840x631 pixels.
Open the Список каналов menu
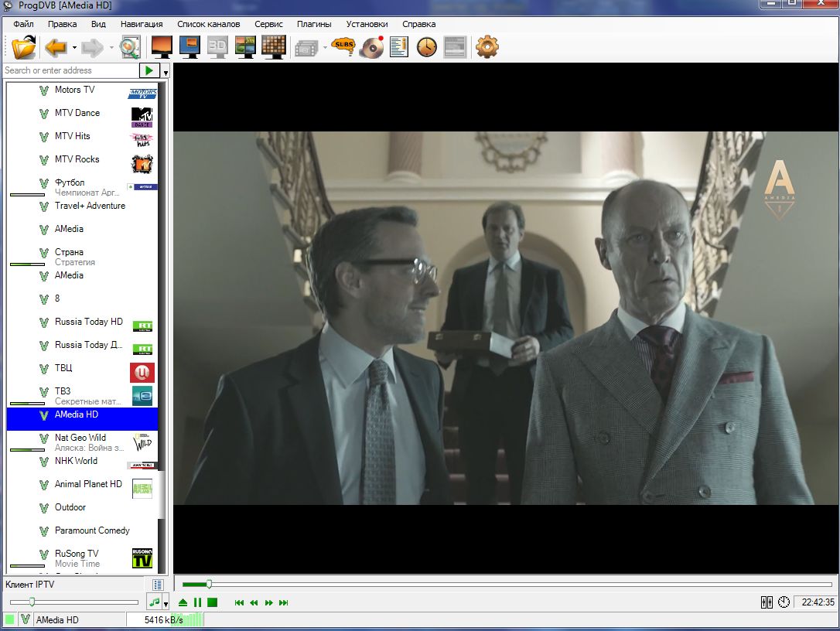[x=208, y=24]
